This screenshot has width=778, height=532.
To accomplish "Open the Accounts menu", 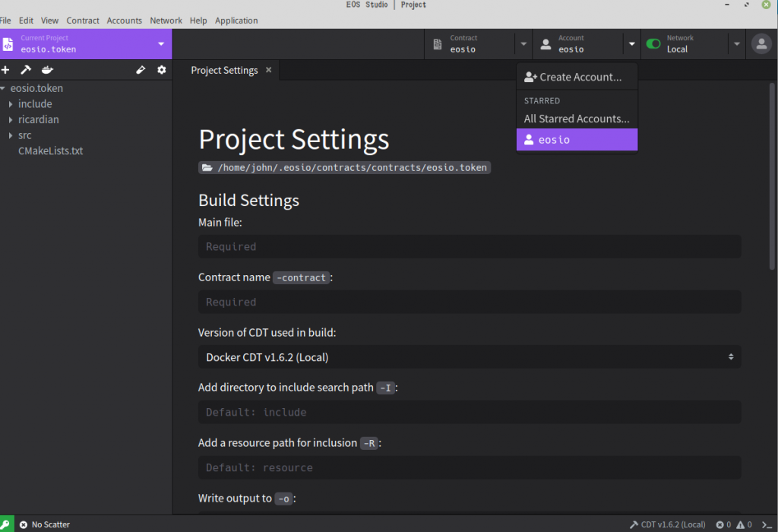I will tap(125, 21).
